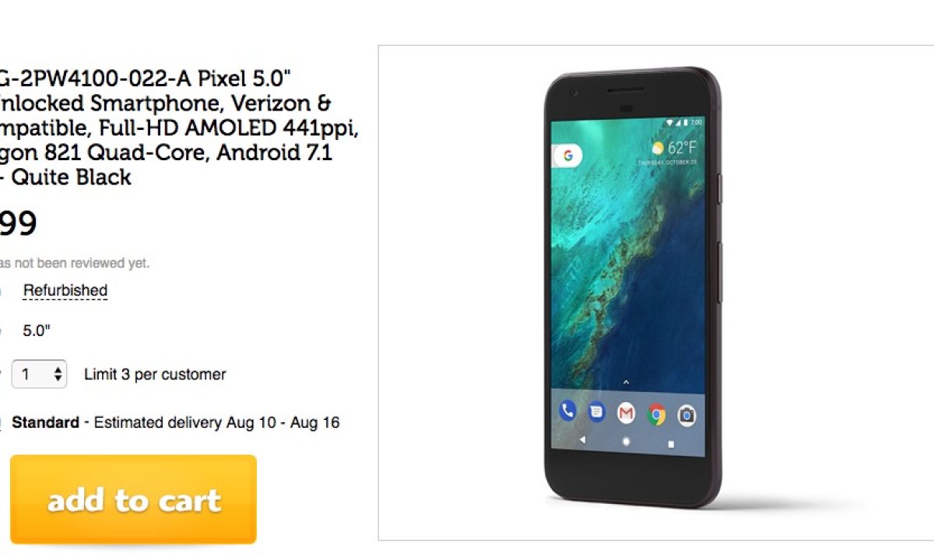Image resolution: width=934 pixels, height=560 pixels.
Task: Tap the home circle navigation icon
Action: point(626,442)
